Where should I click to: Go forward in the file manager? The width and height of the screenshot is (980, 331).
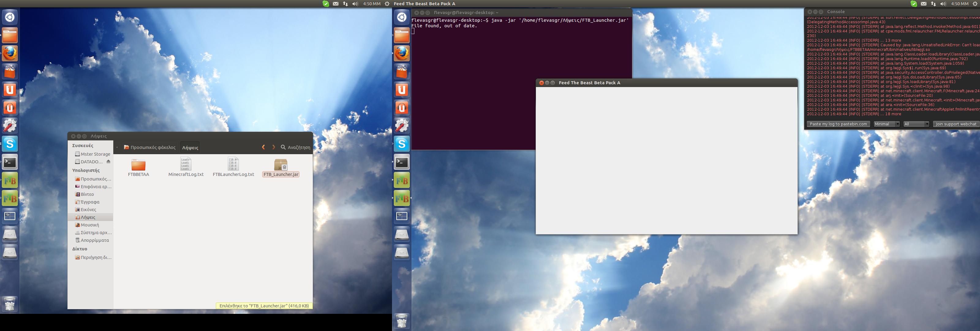tap(273, 147)
